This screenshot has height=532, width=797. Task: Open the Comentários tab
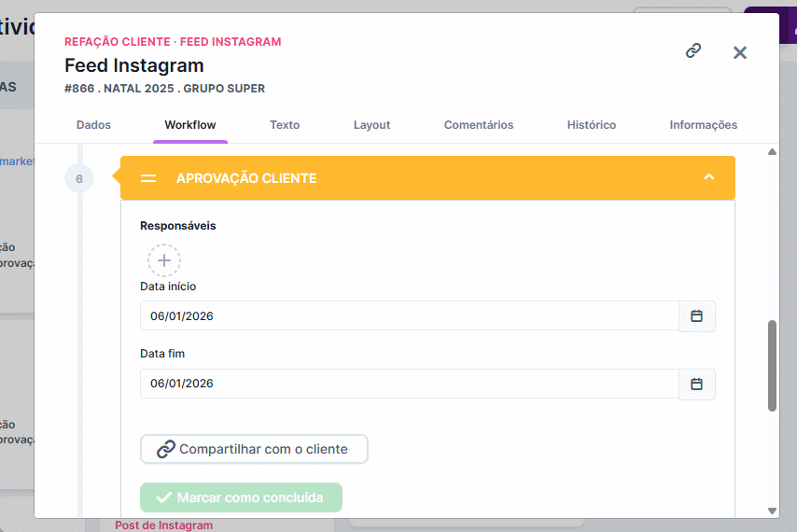pyautogui.click(x=478, y=125)
